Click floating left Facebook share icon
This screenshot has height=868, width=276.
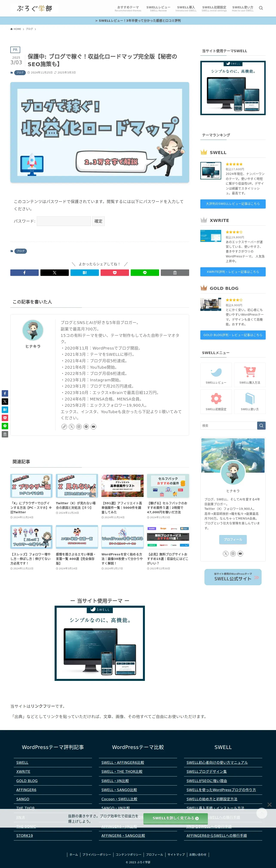(x=5, y=393)
